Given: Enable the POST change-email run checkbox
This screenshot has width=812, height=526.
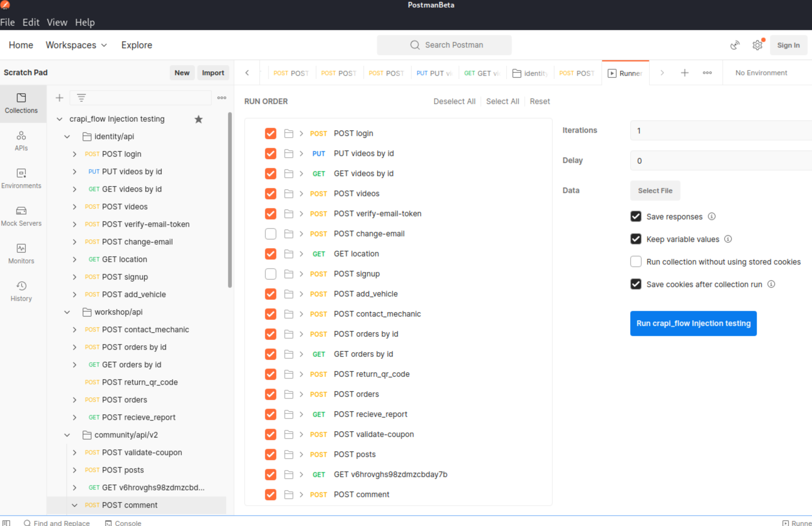Looking at the screenshot, I should click(x=270, y=234).
